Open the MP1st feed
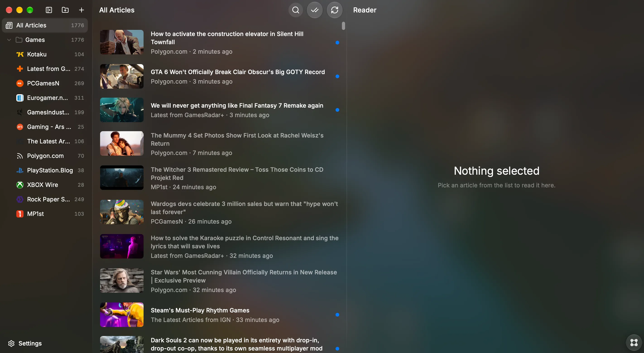This screenshot has width=644, height=353. (x=45, y=214)
